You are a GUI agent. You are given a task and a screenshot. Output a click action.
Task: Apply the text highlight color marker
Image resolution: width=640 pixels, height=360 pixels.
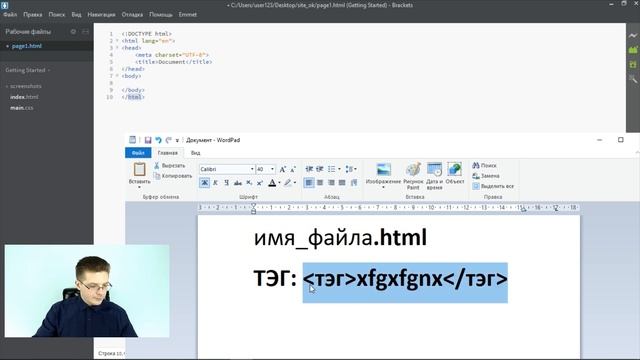pyautogui.click(x=288, y=183)
